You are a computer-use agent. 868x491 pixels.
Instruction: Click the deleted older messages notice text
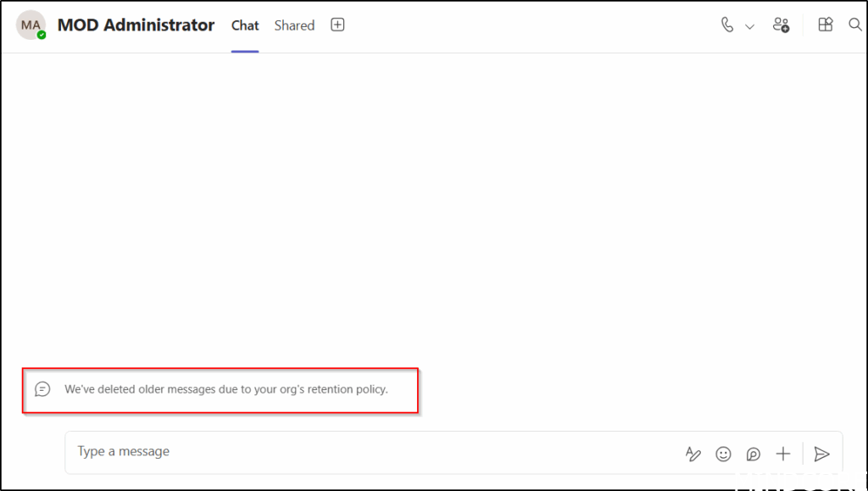click(226, 389)
